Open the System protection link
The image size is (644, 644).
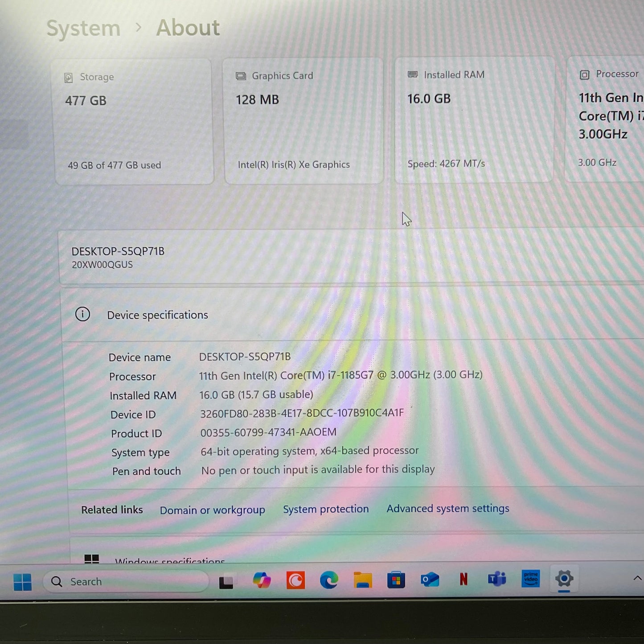[326, 509]
